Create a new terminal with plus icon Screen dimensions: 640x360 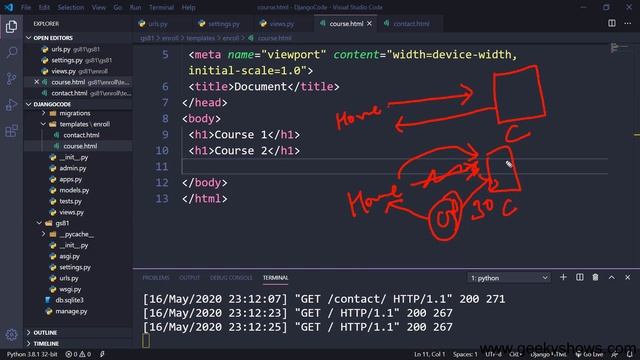(563, 278)
